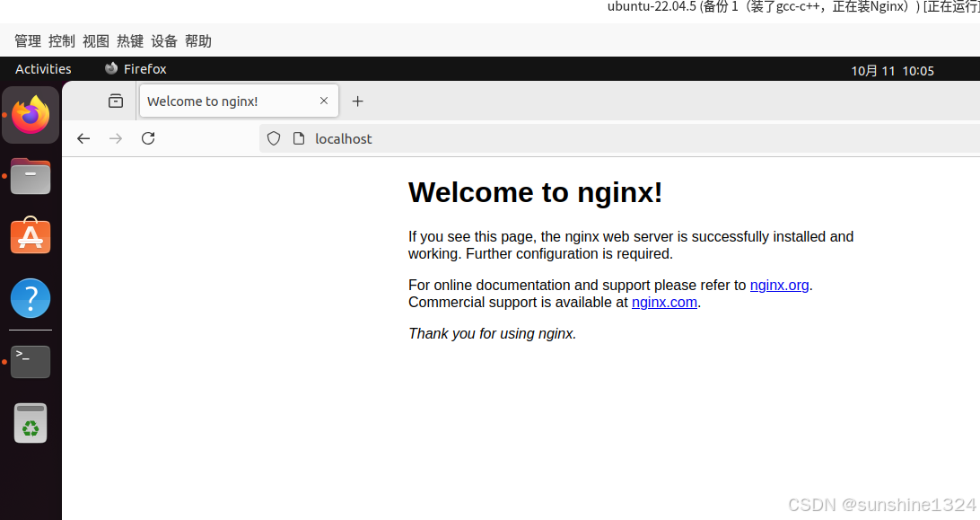Go forward with the forward arrow
The image size is (980, 520).
[116, 138]
